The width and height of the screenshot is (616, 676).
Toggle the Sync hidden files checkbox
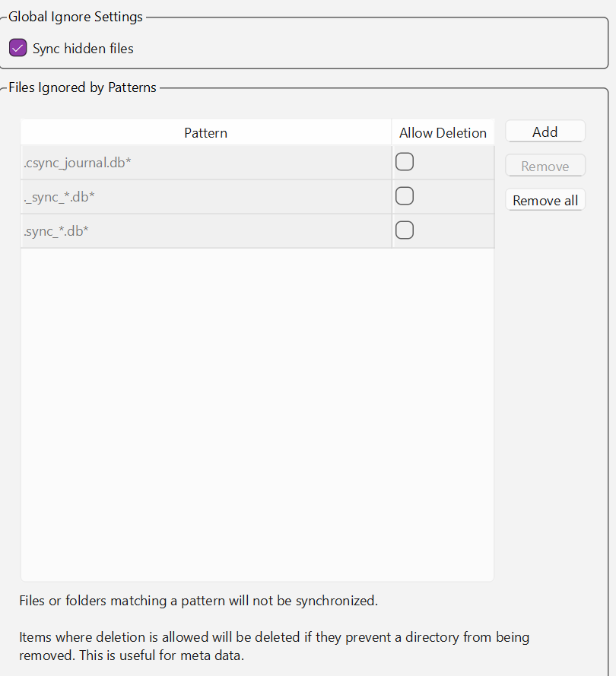[17, 49]
